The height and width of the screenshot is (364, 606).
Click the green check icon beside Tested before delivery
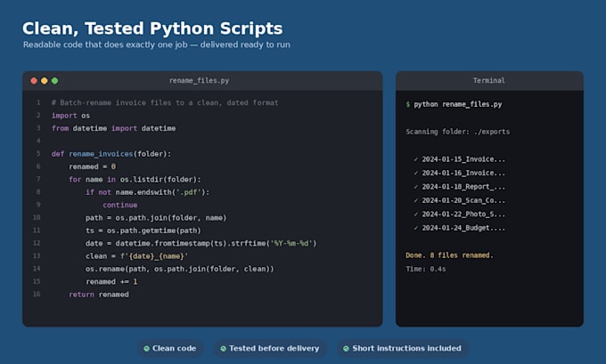(224, 349)
